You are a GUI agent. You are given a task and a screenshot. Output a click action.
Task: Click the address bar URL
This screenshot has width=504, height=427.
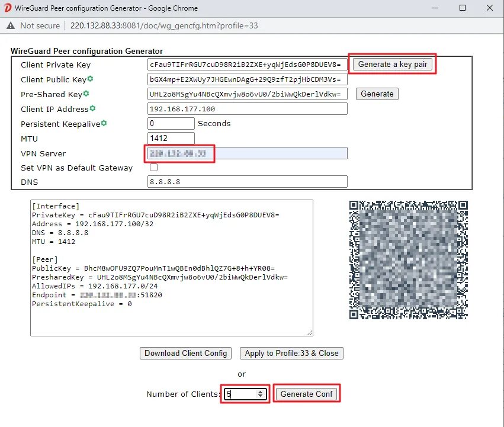point(164,25)
